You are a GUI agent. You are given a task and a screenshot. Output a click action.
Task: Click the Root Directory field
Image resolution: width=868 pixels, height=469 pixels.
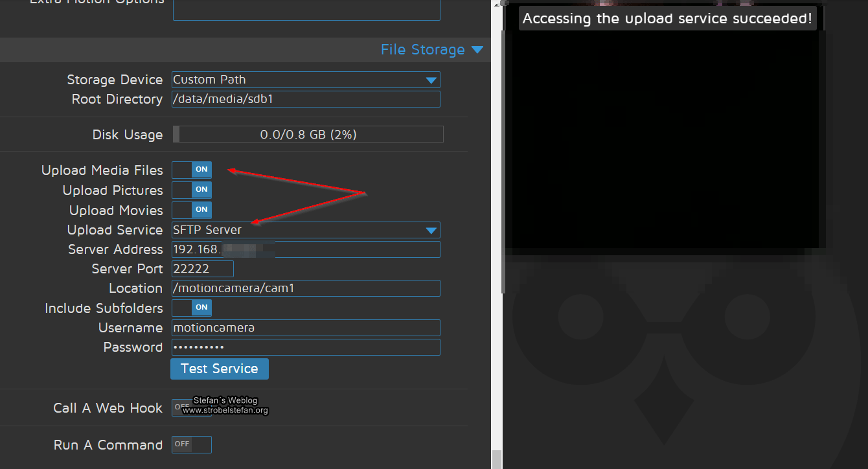click(306, 99)
